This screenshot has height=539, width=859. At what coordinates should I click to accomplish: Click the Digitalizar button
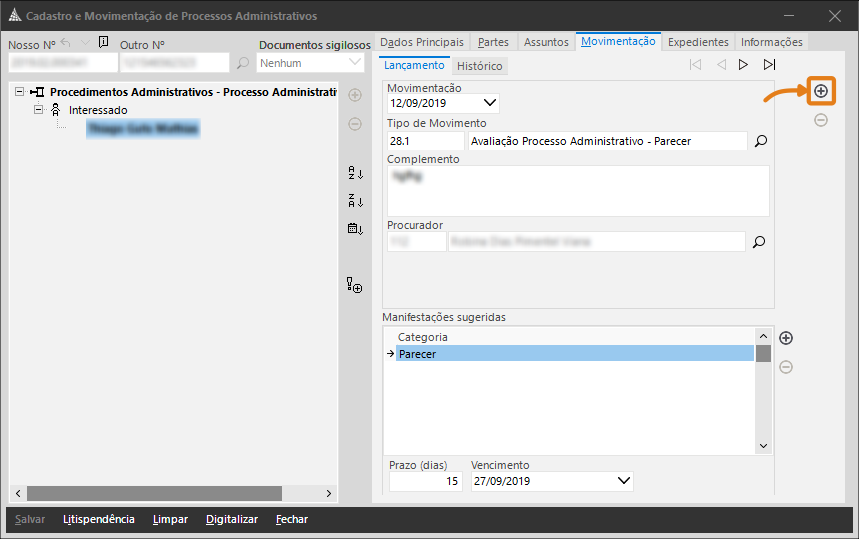click(x=232, y=519)
